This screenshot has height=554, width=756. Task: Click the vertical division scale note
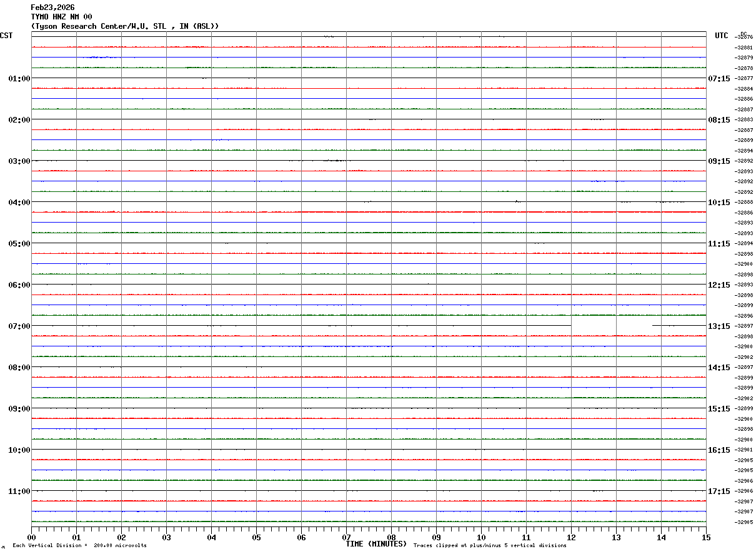(x=79, y=546)
